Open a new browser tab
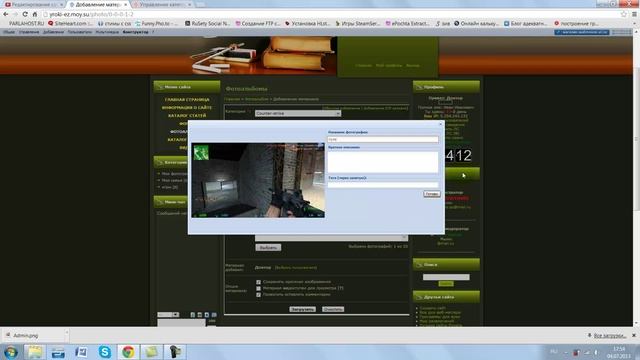This screenshot has width=640, height=360. click(x=200, y=4)
